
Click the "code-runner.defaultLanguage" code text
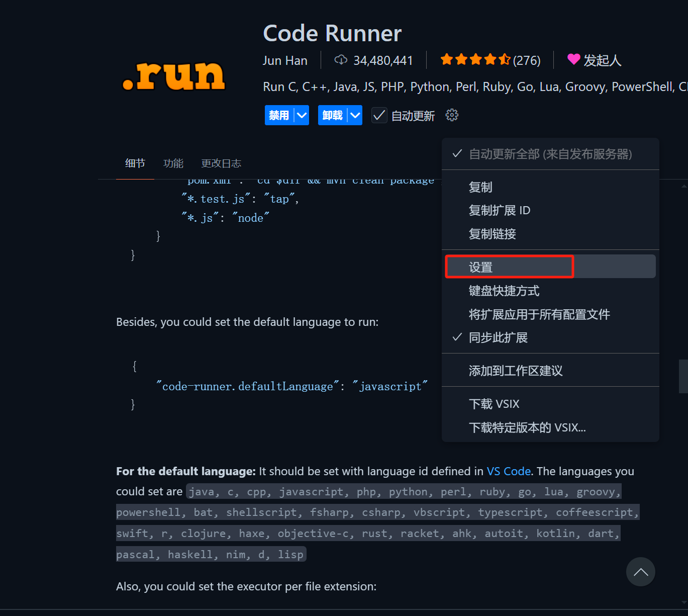point(248,386)
